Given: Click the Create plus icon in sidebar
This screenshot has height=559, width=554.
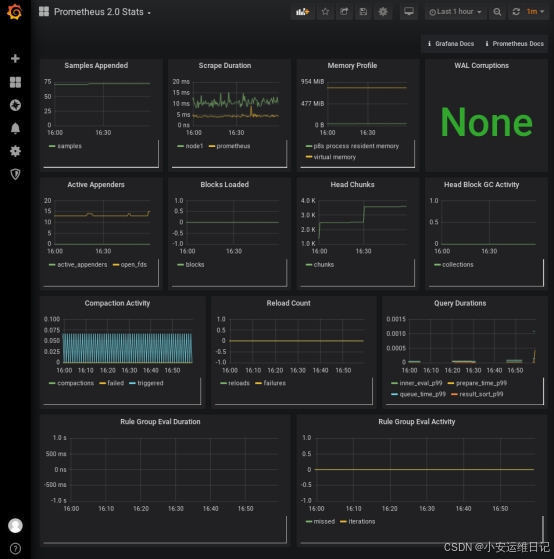Looking at the screenshot, I should (15, 58).
